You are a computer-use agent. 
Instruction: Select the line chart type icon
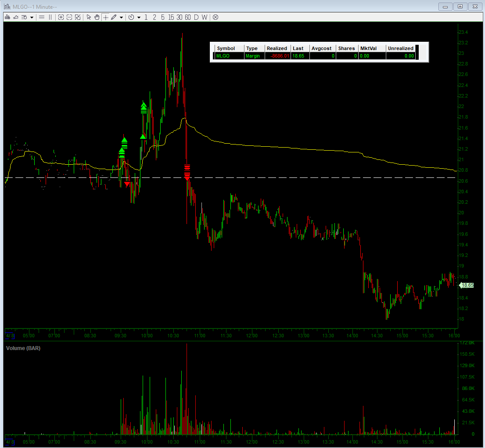tap(16, 17)
